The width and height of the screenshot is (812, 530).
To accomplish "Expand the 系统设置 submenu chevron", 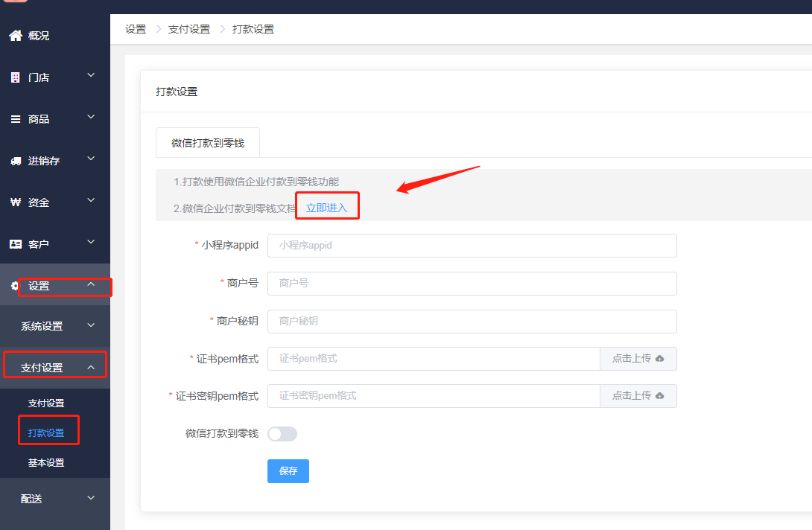I will coord(91,325).
